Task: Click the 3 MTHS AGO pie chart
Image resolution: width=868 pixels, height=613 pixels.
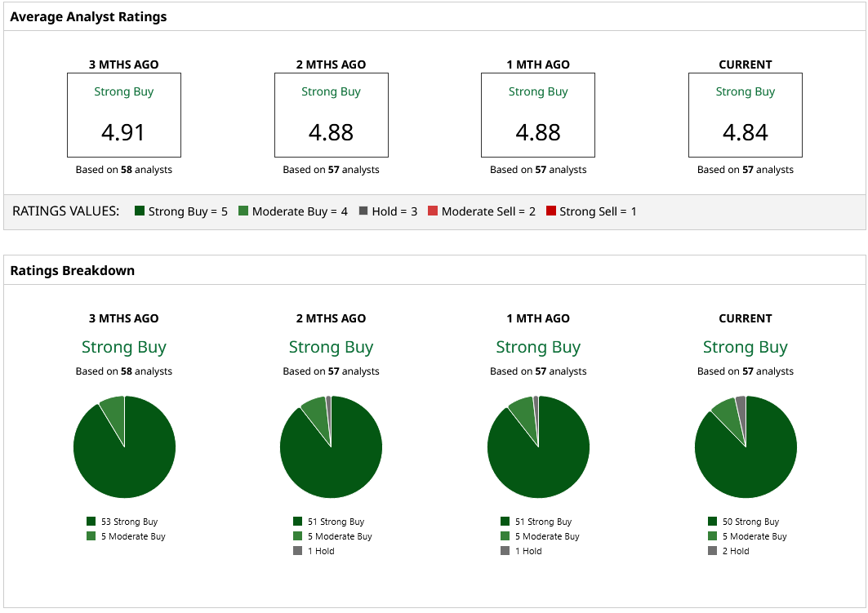Action: coord(124,447)
